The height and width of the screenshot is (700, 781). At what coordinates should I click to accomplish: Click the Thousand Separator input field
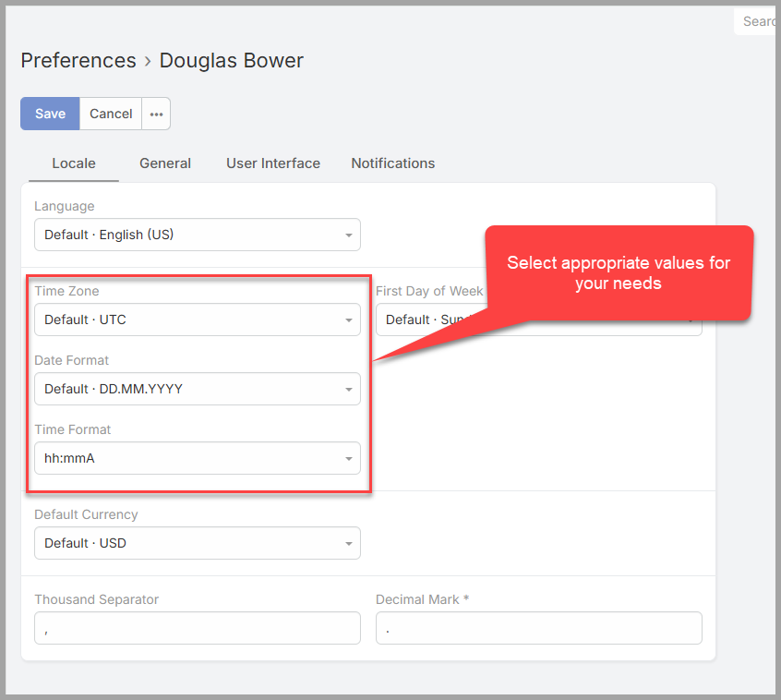pos(198,628)
